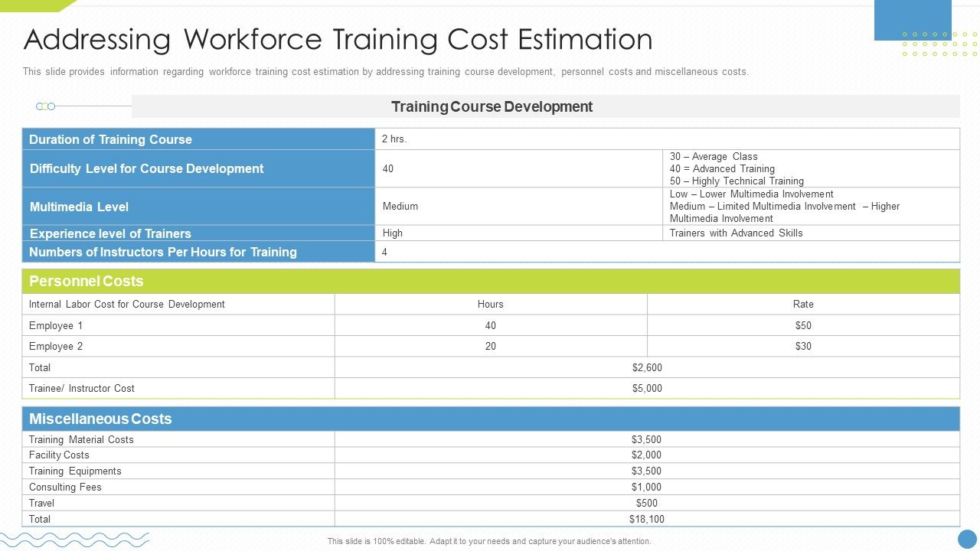Click the 'Miscellaneous Costs' blue section header

point(491,419)
